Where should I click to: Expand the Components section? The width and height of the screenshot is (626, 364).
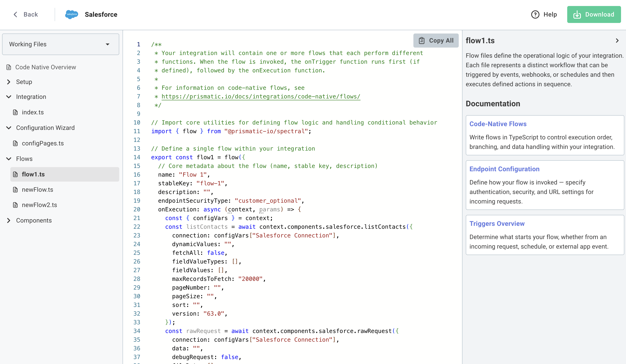8,220
